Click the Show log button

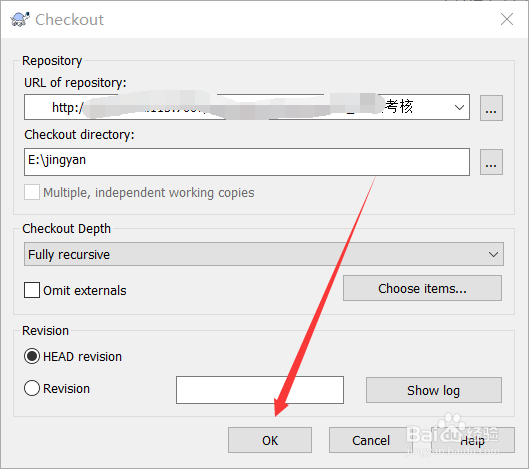pyautogui.click(x=434, y=390)
